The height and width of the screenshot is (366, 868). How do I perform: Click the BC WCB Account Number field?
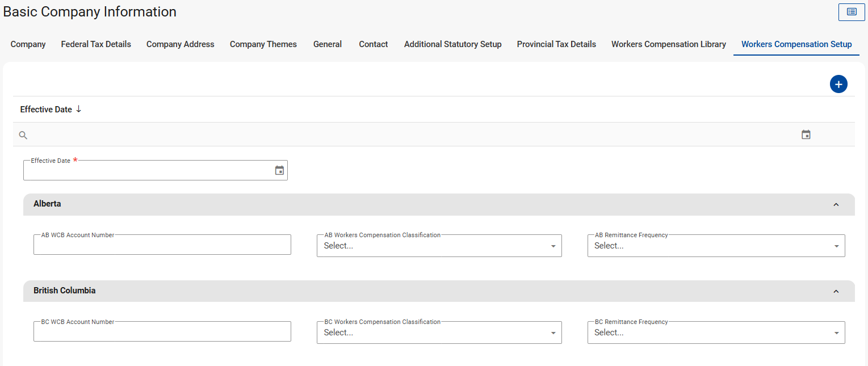(x=162, y=332)
